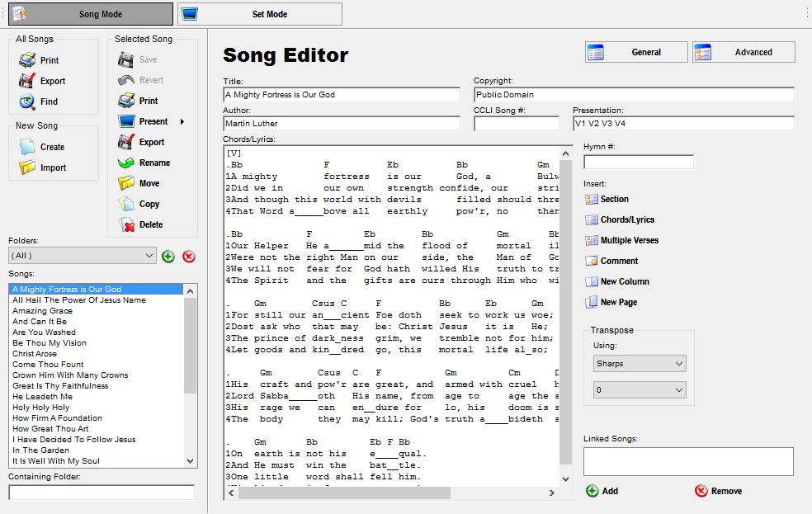
Task: Open the Folders dropdown showing (All)
Action: tap(83, 257)
